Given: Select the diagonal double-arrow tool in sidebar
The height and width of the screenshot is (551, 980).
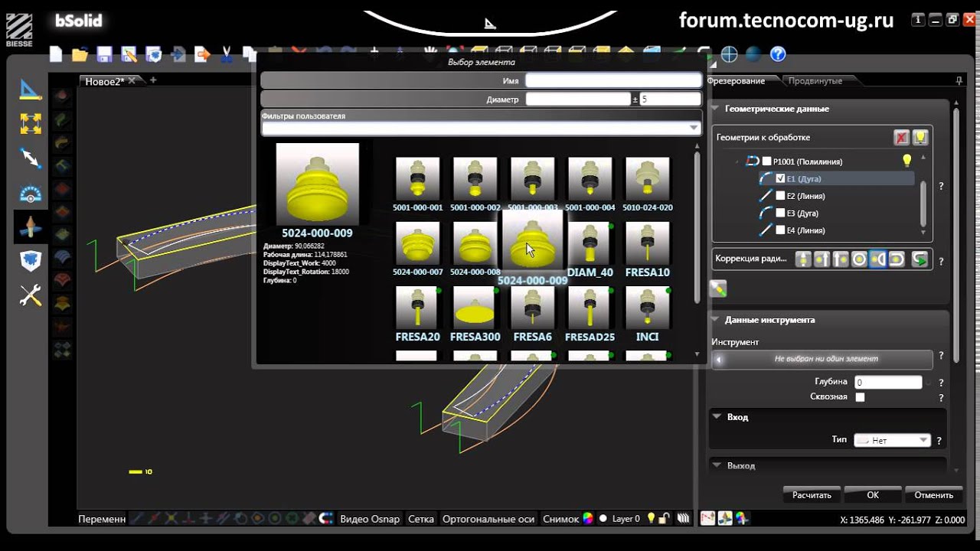Looking at the screenshot, I should click(x=31, y=158).
